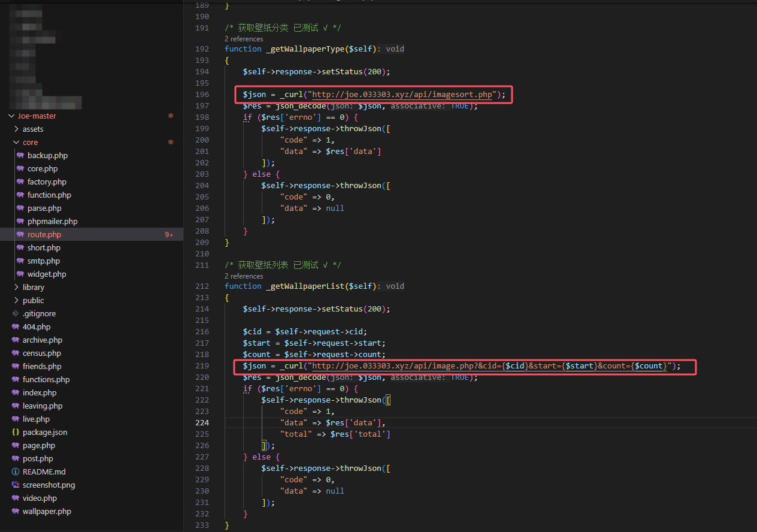Click the PHP icon beside index.php

point(16,392)
